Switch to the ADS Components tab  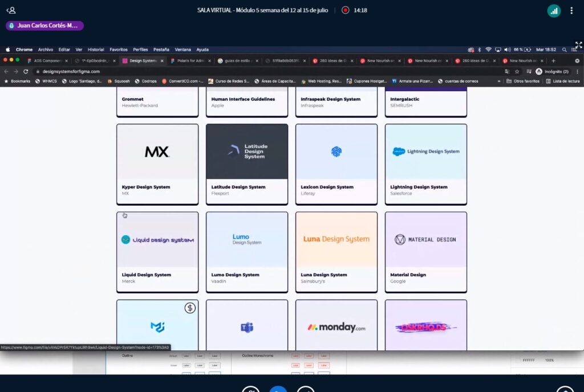click(48, 60)
